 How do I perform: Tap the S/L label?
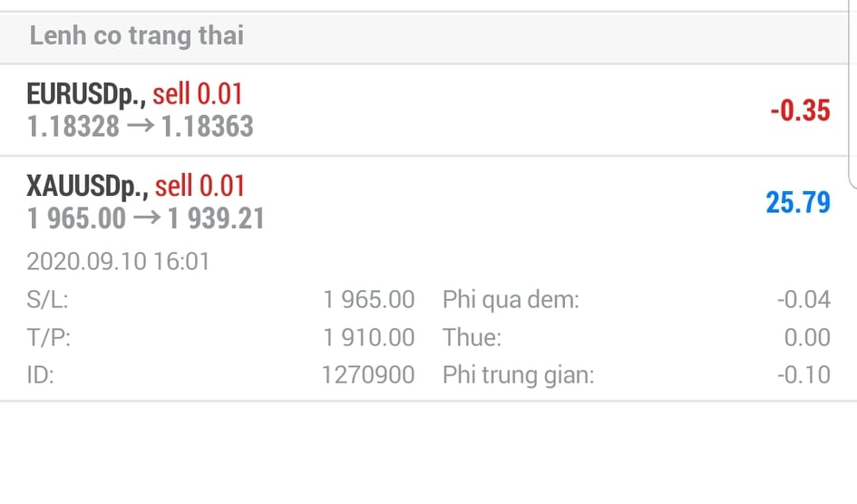[x=47, y=300]
